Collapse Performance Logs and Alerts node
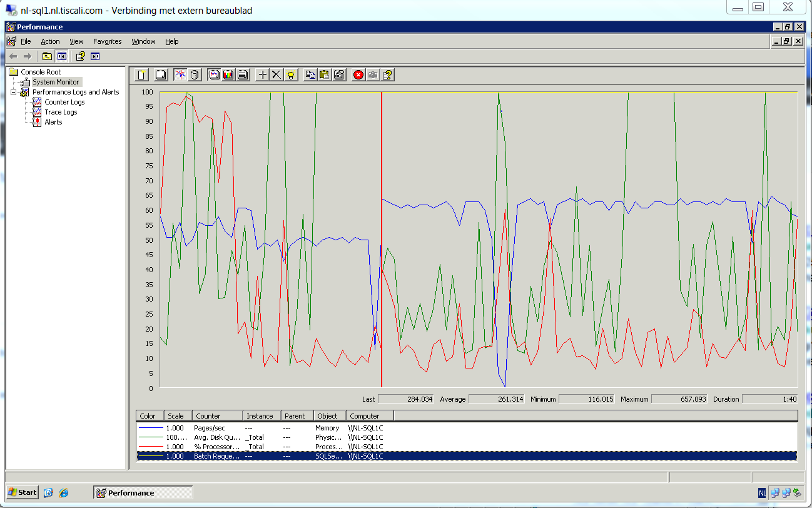 (x=13, y=92)
